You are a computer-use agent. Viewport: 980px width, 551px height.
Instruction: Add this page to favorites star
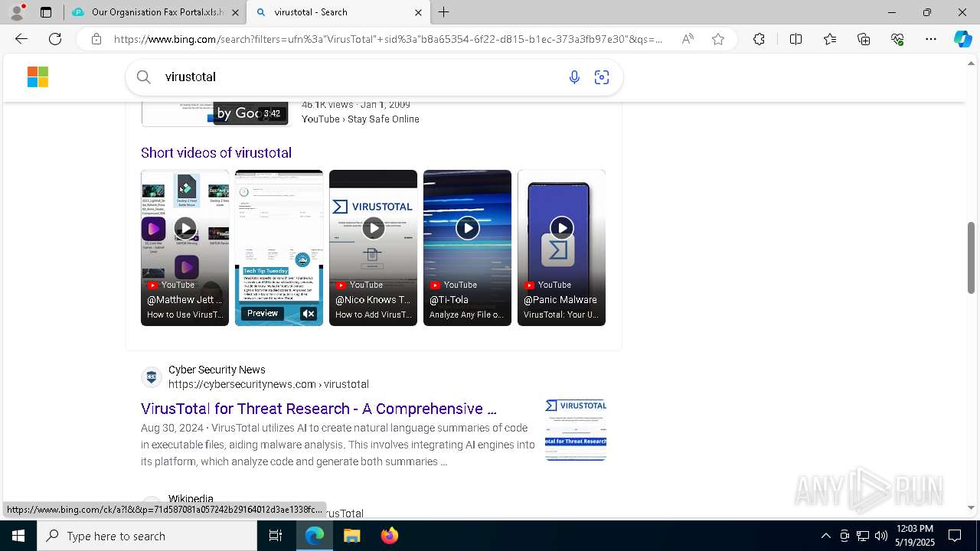click(718, 39)
